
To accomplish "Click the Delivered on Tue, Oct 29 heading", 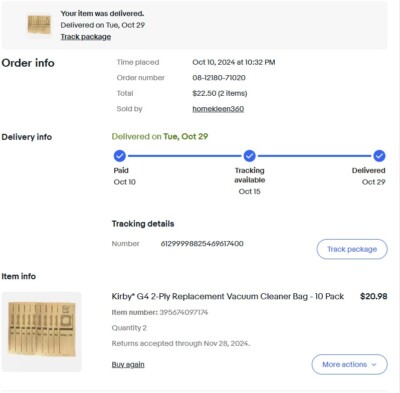I will point(160,136).
